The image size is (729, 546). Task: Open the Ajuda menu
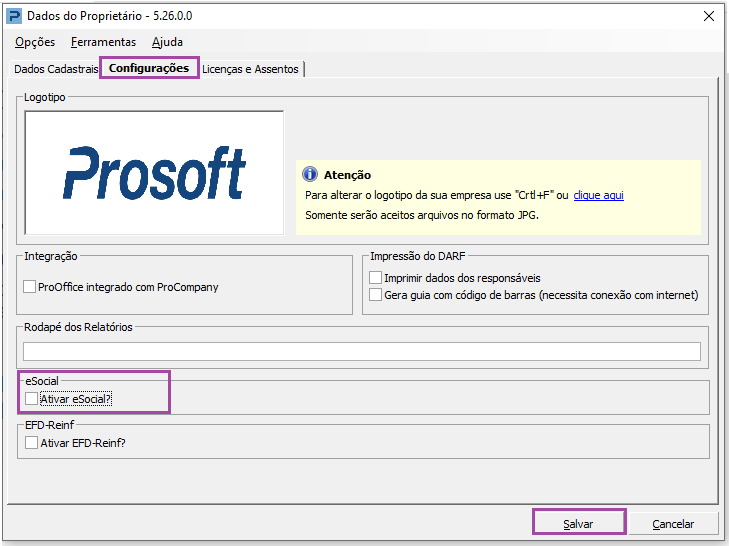click(167, 42)
